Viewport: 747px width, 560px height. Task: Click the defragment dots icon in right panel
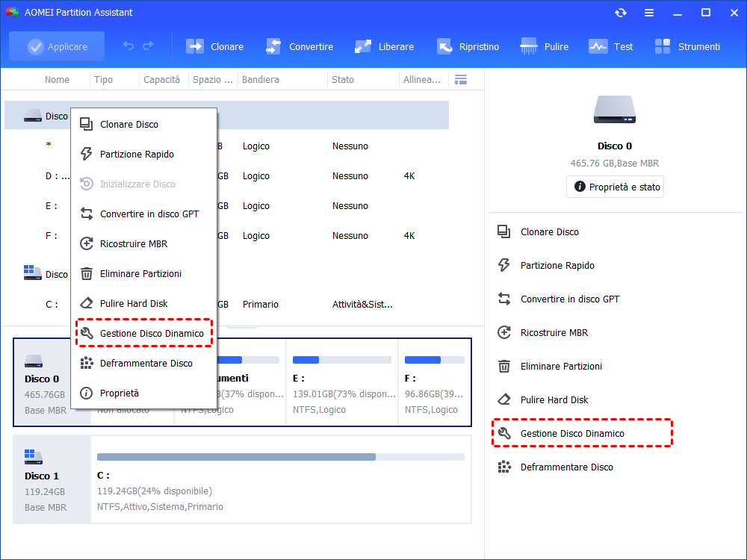[504, 467]
